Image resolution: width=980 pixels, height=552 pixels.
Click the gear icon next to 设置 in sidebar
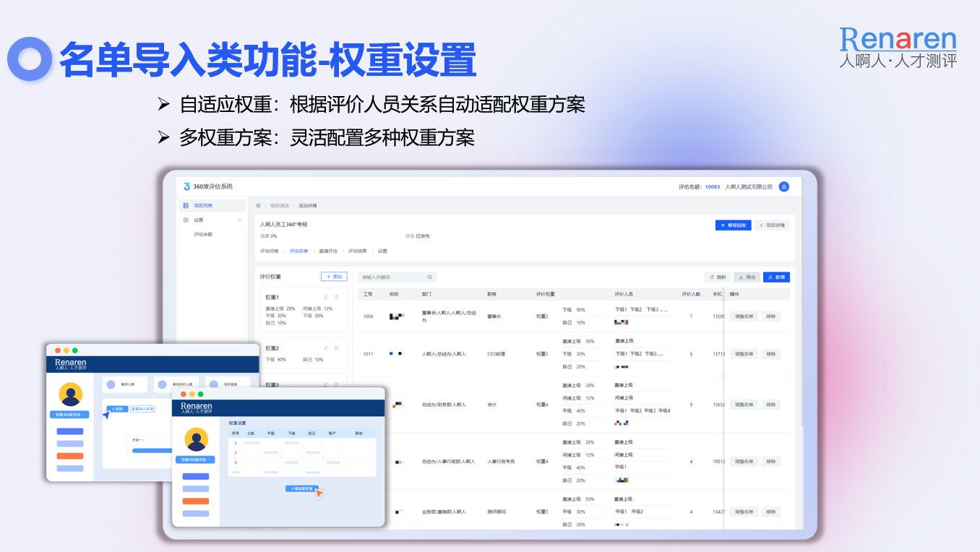point(186,220)
